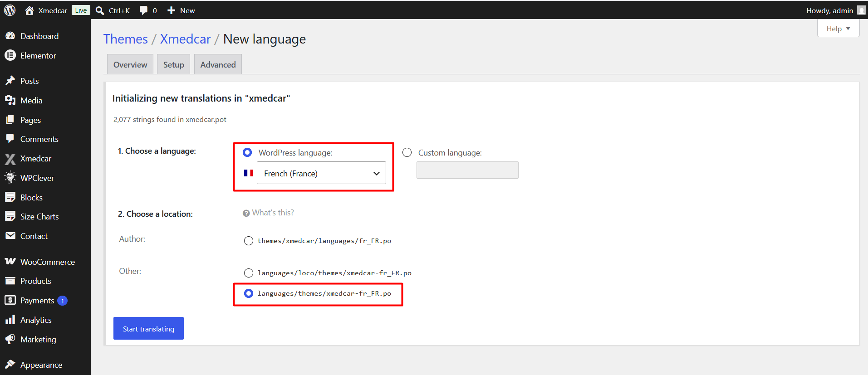
Task: Go to Xmedcar breadcrumb link
Action: tap(186, 39)
